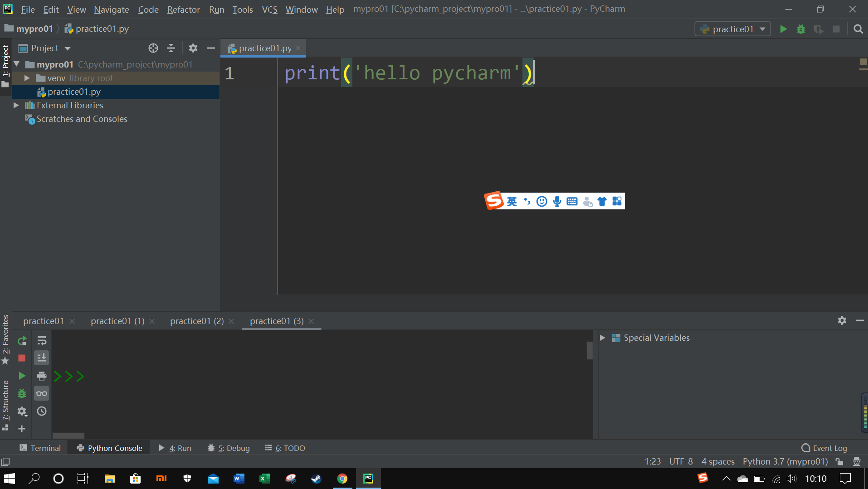
Task: Rerun the Python console
Action: tap(22, 341)
